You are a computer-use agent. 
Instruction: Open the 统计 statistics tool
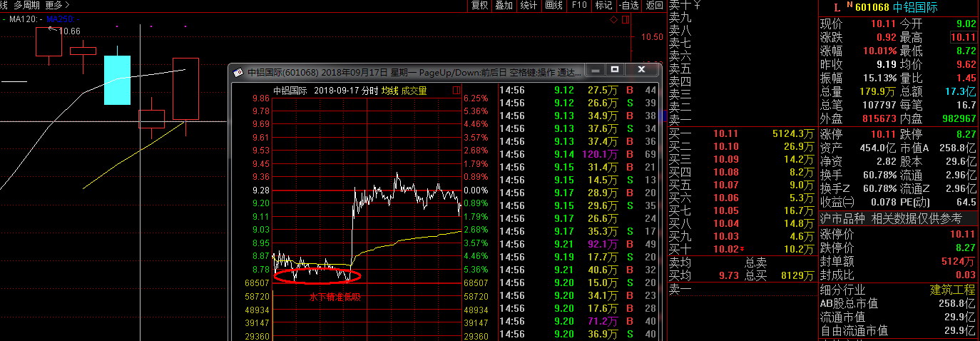529,5
